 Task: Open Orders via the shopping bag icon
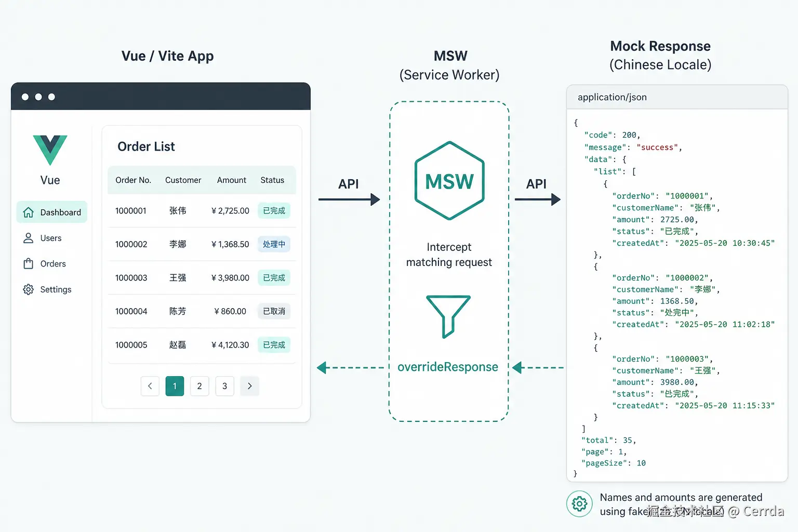click(29, 263)
